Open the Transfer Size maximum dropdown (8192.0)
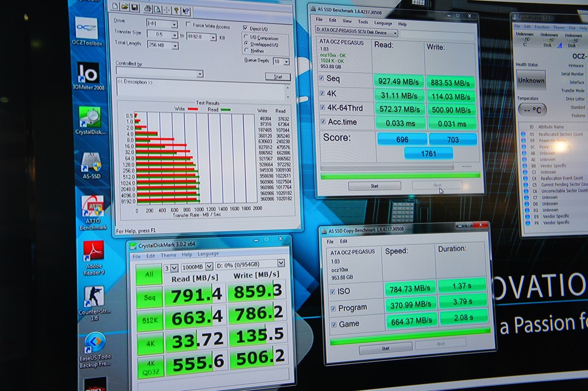 click(x=213, y=37)
